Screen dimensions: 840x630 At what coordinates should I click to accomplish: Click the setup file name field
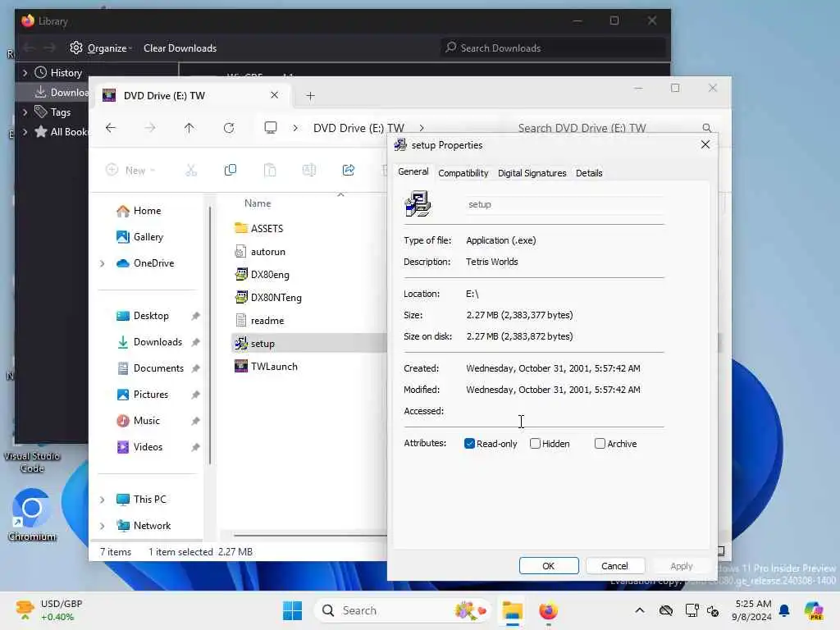tap(565, 204)
